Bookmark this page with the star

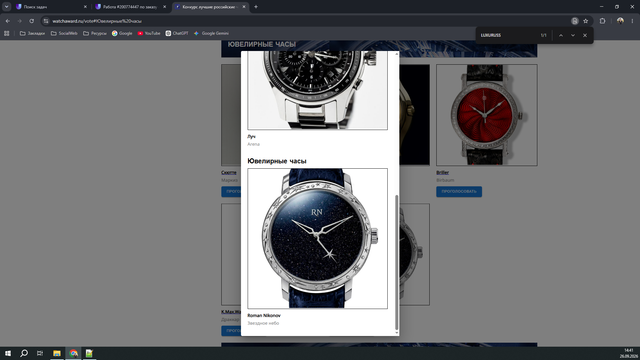click(x=586, y=21)
